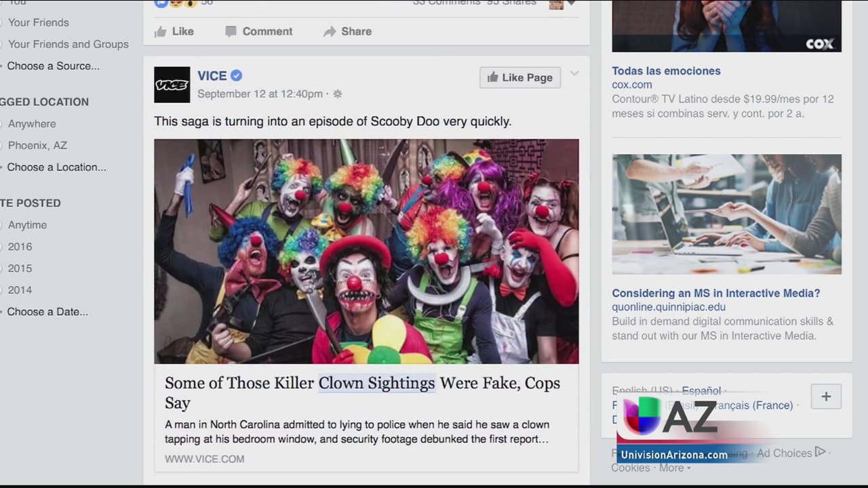Expand the Choose a Location option

point(56,167)
